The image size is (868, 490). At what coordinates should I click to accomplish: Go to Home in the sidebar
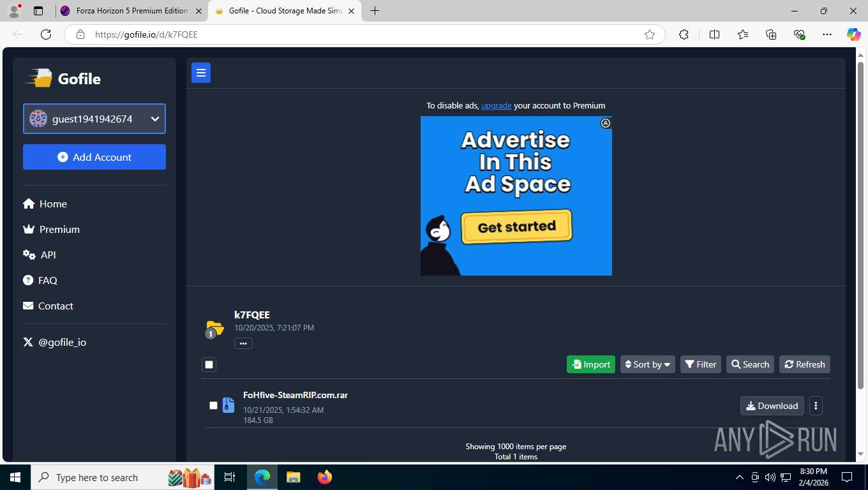coord(45,204)
